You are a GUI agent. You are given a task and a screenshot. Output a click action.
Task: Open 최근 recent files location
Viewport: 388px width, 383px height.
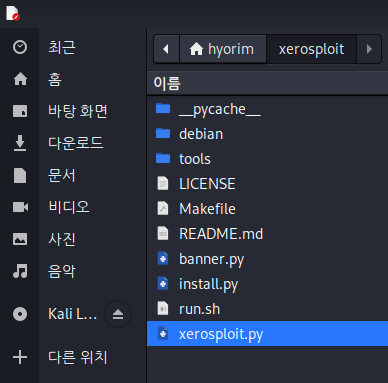pyautogui.click(x=62, y=47)
